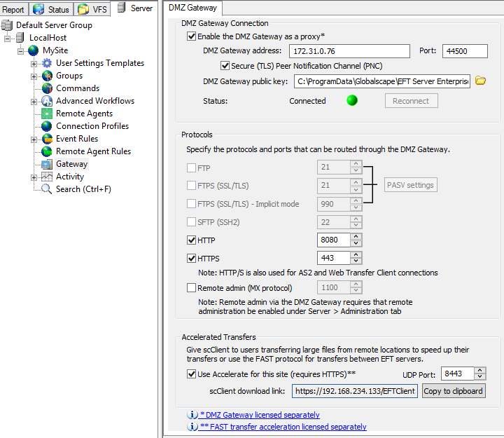Increase the UDP Port spinner value
The width and height of the screenshot is (504, 438).
(479, 370)
